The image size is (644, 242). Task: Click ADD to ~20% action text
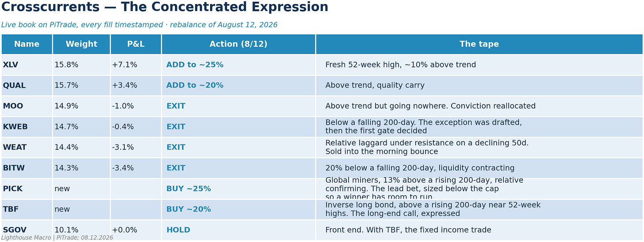(x=195, y=86)
